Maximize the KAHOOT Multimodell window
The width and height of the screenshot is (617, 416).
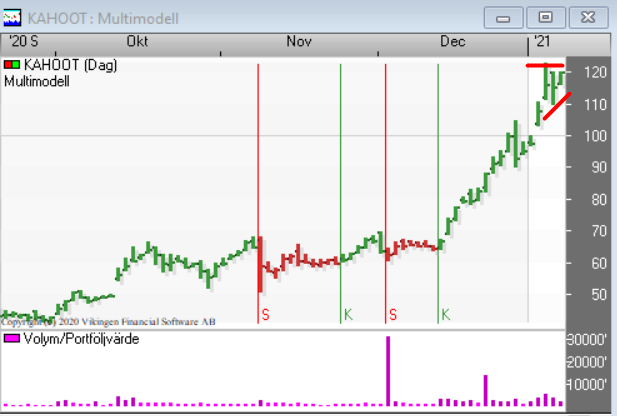tap(545, 17)
